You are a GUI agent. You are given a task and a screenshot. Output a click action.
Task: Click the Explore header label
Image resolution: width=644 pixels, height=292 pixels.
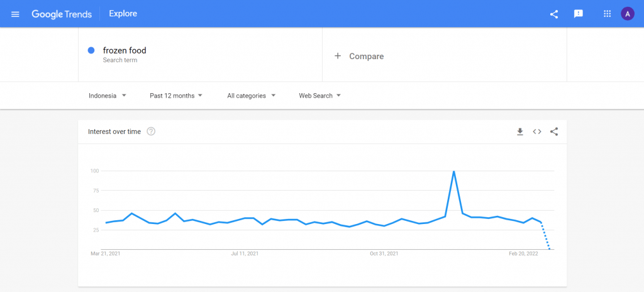123,14
